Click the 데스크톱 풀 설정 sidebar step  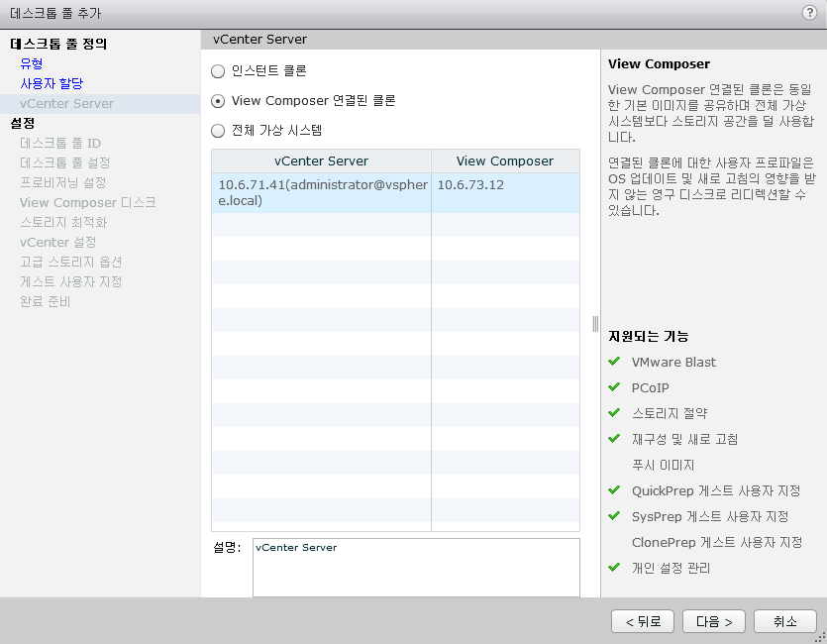65,162
